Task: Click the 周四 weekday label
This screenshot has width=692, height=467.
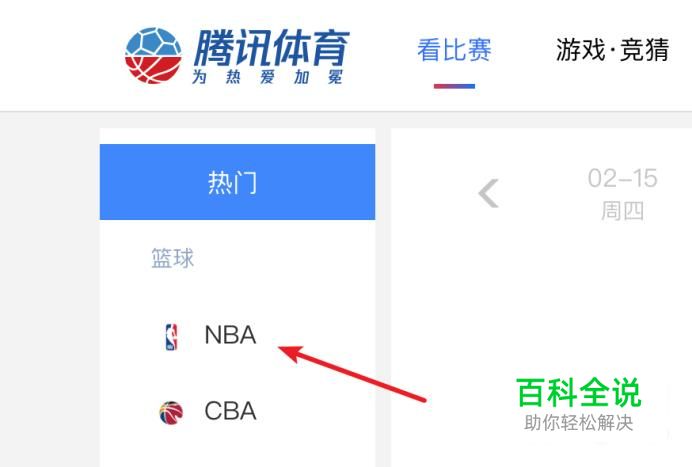Action: click(x=622, y=211)
